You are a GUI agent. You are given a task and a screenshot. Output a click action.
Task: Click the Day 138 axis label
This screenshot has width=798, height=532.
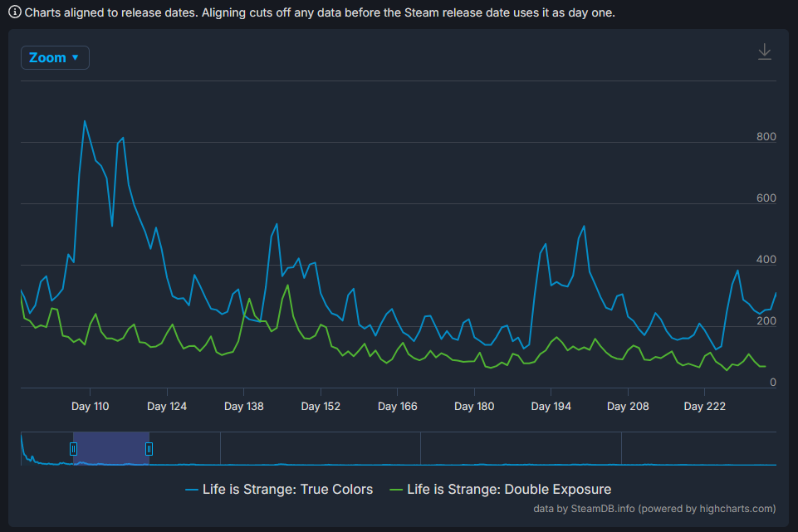244,407
